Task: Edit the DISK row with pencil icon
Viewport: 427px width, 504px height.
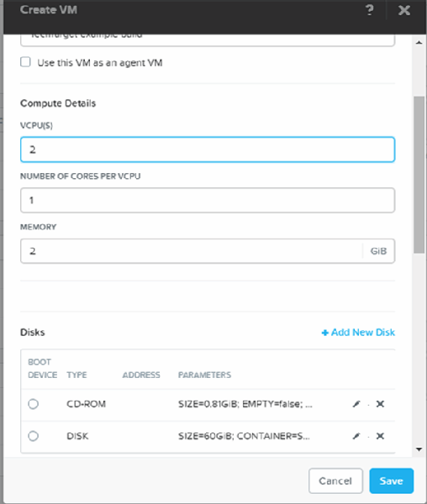Action: [356, 436]
